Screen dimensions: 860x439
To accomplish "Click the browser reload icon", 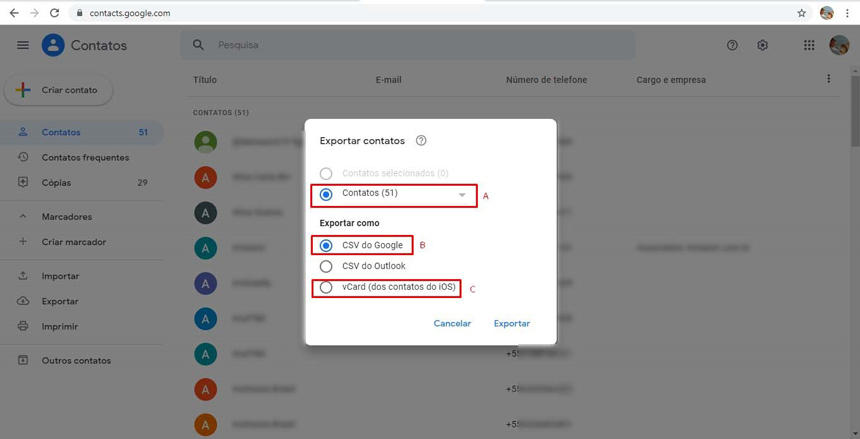I will (x=54, y=13).
